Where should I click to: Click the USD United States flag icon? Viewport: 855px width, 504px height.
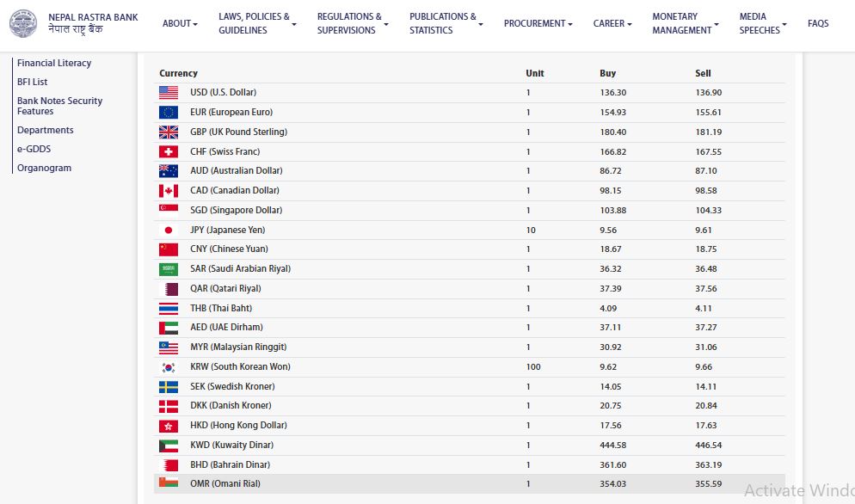tap(169, 92)
